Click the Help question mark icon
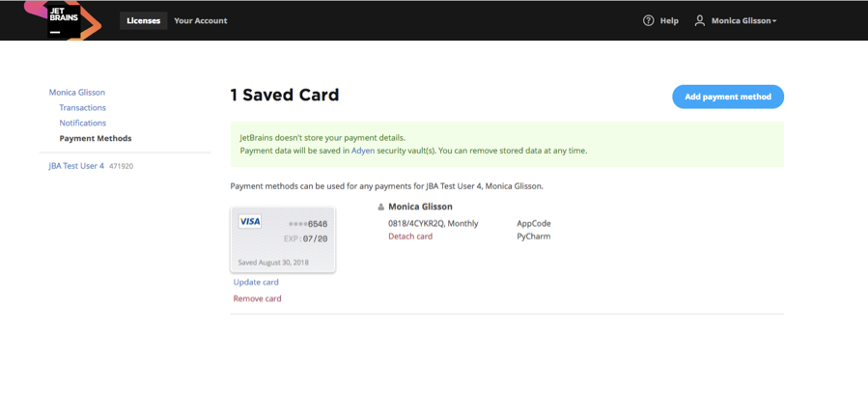The height and width of the screenshot is (393, 868). [x=648, y=20]
